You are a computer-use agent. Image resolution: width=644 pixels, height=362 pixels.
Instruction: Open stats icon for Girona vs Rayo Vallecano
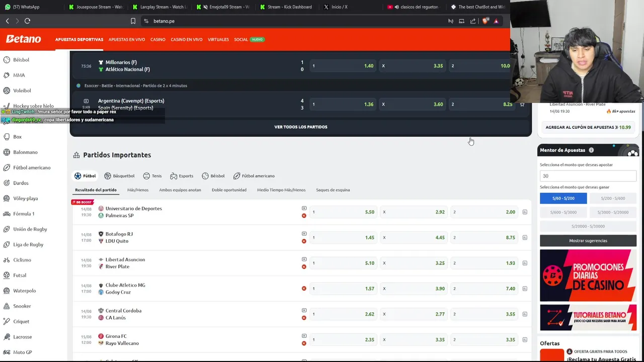[525, 340]
